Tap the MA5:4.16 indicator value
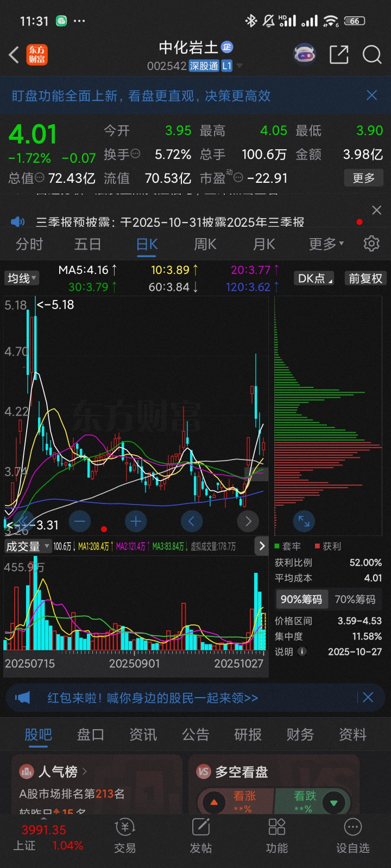391x868 pixels. coord(88,270)
